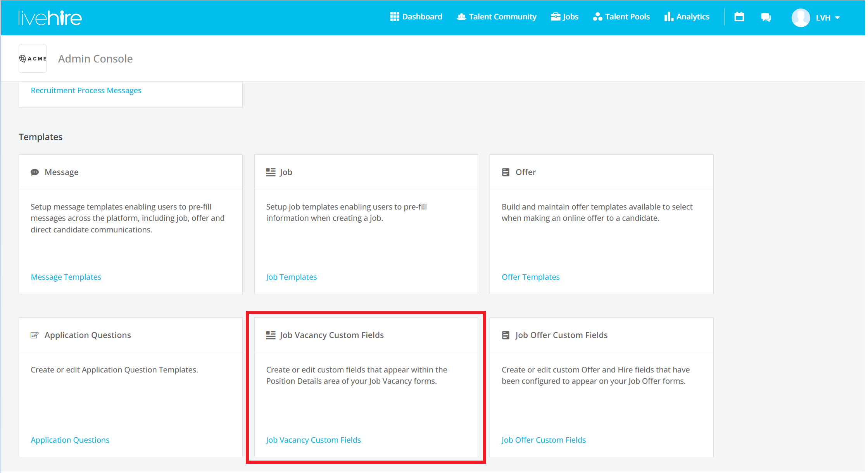Go to the Dashboard menu item

click(416, 17)
